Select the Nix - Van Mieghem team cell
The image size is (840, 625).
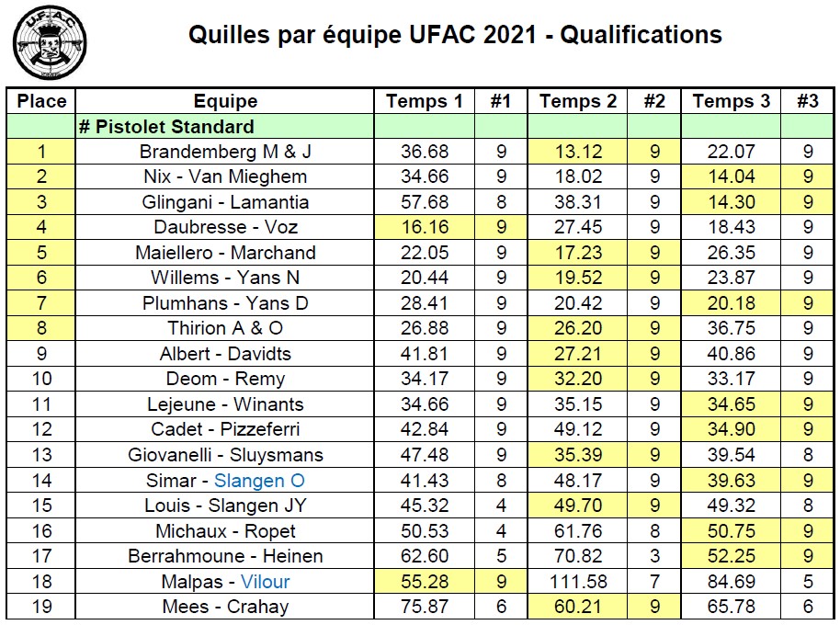(x=225, y=176)
